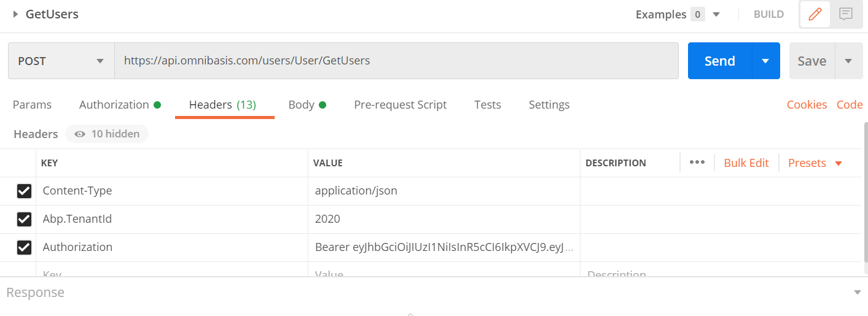Click the Content-Type key cell
Screen dimensions: 868x316
172,191
